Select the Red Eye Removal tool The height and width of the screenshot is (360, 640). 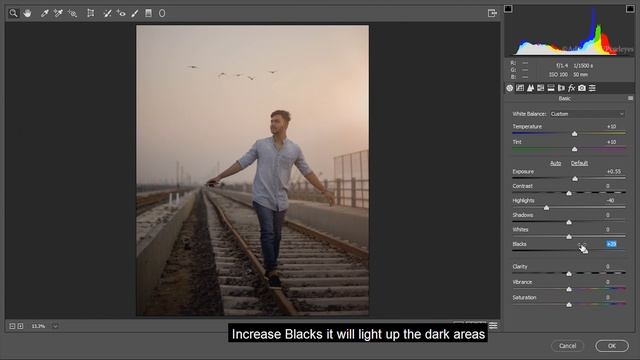pyautogui.click(x=121, y=13)
